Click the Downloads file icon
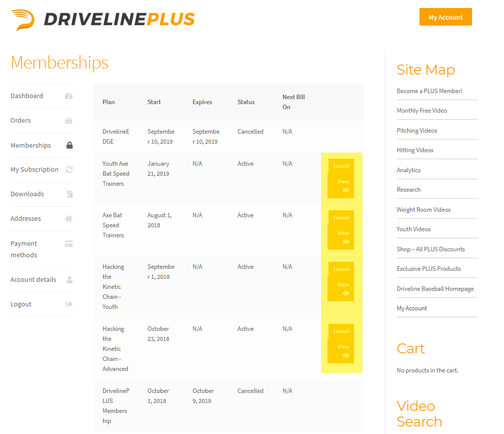504x434 pixels. tap(70, 194)
